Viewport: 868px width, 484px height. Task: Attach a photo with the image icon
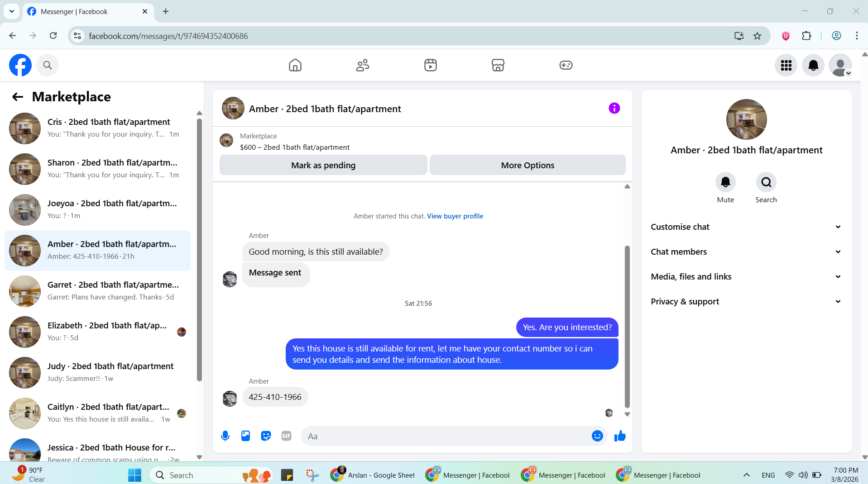(x=245, y=436)
